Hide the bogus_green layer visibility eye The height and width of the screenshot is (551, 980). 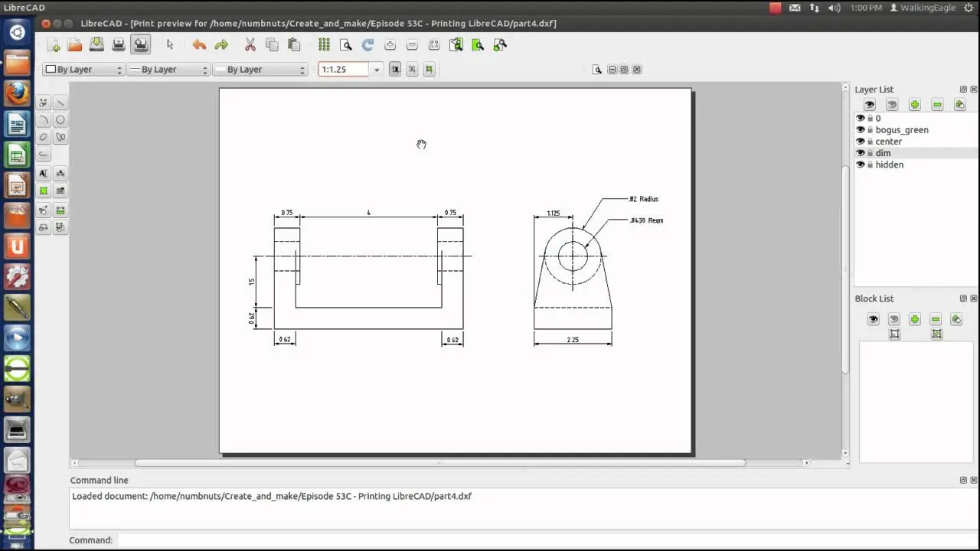[x=860, y=129]
